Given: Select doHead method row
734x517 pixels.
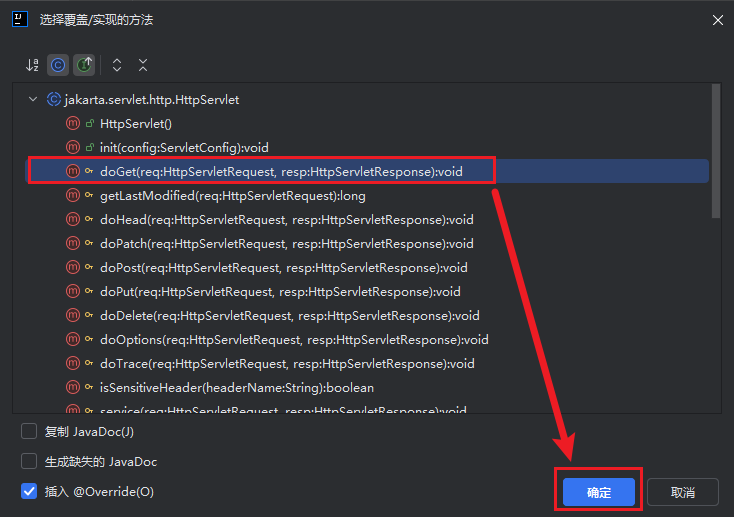Looking at the screenshot, I should (367, 220).
